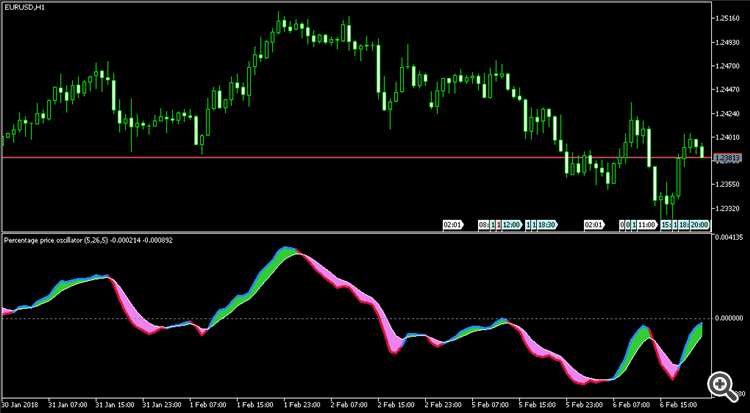Click the 1.24010 price scale label

[x=727, y=138]
